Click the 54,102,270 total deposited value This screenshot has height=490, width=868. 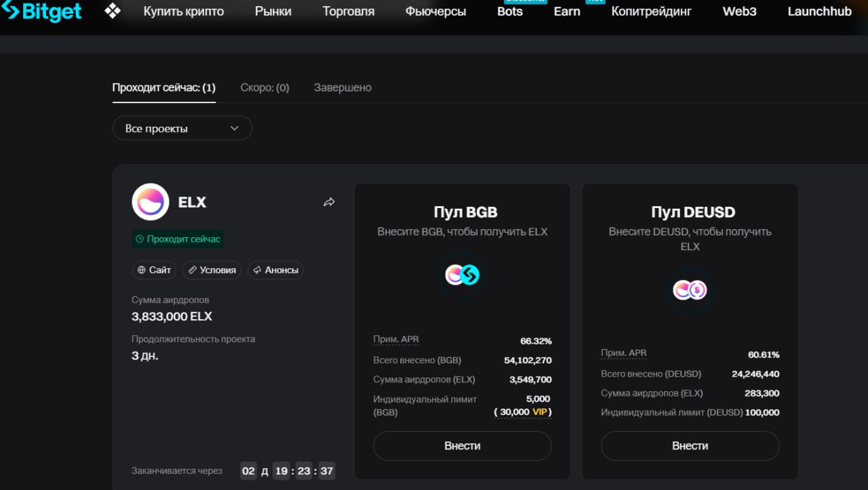(x=528, y=361)
